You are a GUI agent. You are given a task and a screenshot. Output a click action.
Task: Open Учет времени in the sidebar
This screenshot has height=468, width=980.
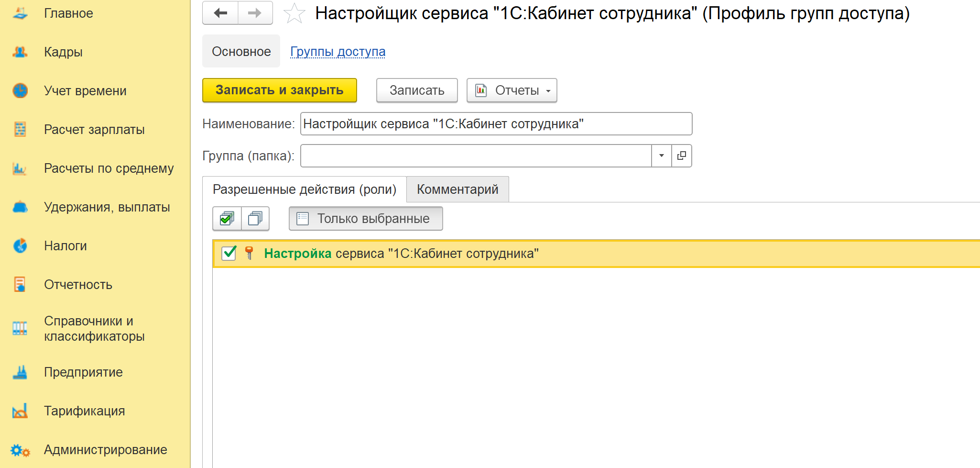85,91
